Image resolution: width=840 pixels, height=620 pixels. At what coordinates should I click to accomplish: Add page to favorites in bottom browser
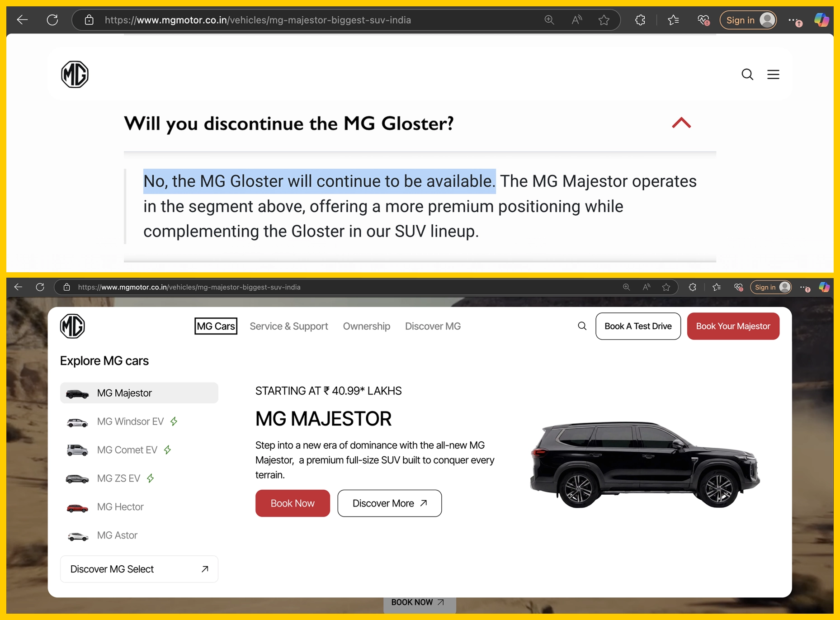tap(666, 287)
